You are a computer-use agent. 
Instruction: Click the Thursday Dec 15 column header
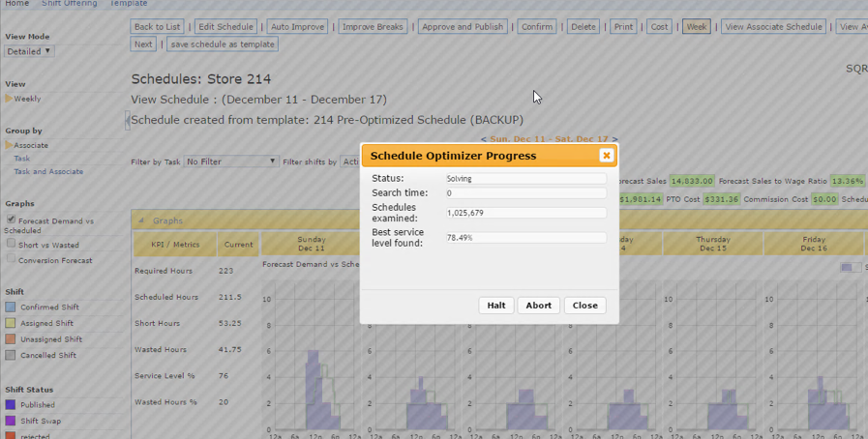click(713, 244)
